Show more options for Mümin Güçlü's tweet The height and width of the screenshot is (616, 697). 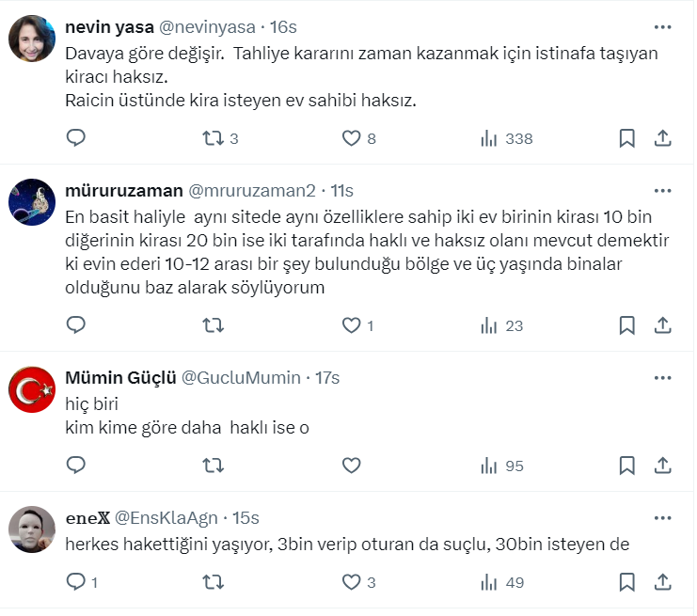(x=662, y=377)
